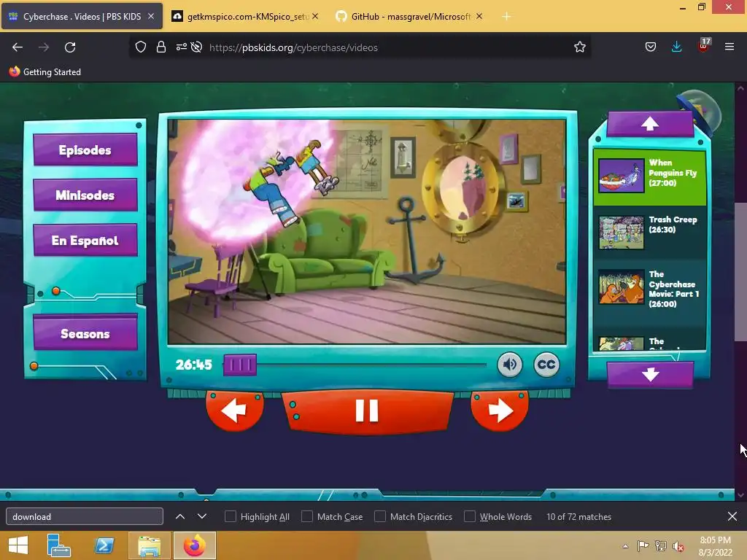Select En Español videos
747x560 pixels.
point(85,241)
